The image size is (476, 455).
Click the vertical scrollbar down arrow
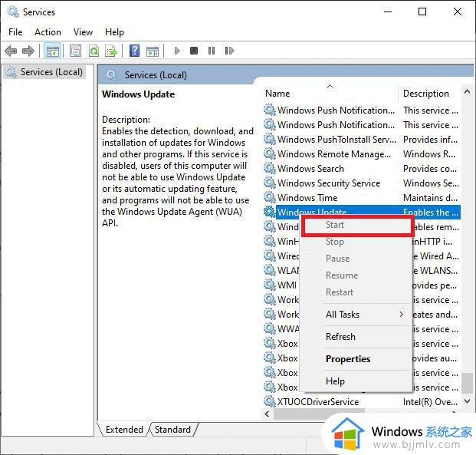468,401
